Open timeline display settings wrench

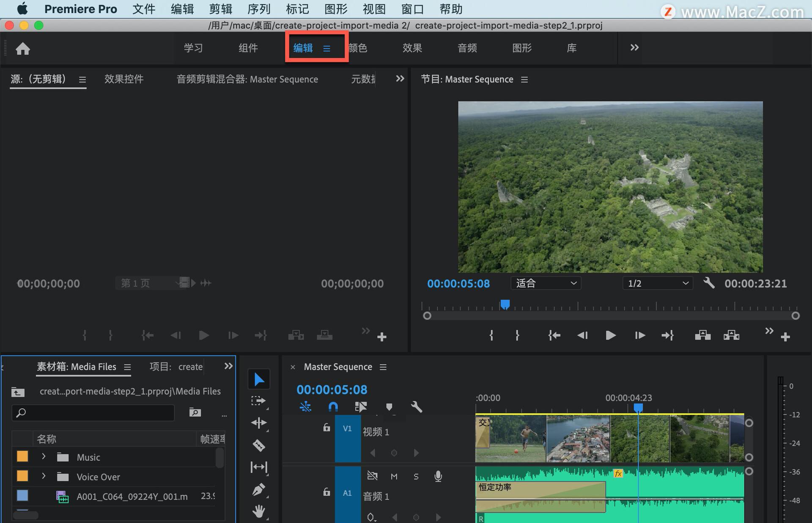click(x=417, y=407)
